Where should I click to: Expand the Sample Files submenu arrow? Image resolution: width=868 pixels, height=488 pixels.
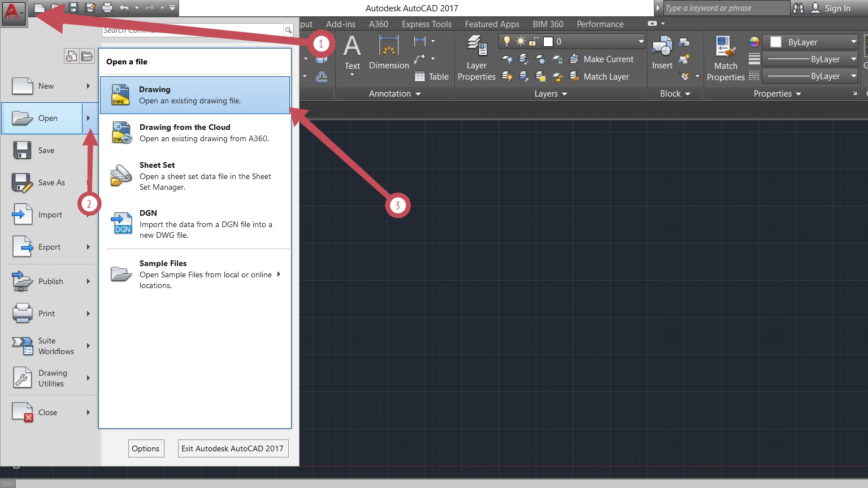point(279,274)
